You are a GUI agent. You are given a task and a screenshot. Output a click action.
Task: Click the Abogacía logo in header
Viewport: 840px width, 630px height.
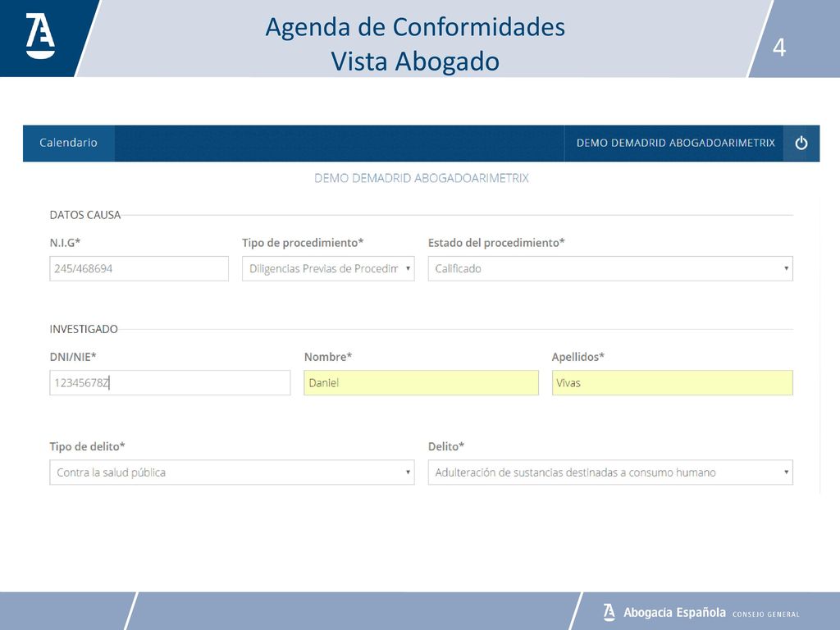click(x=41, y=36)
